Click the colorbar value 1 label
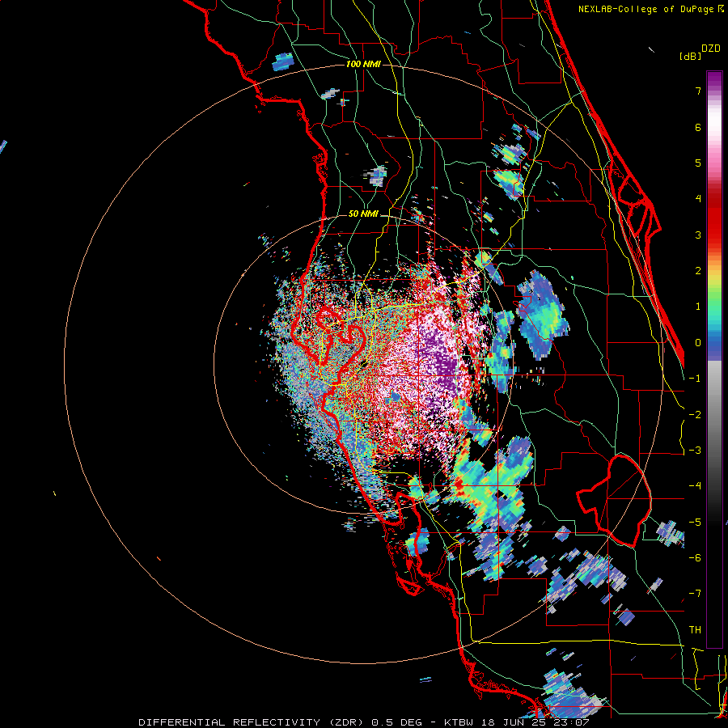This screenshot has width=728, height=728. pyautogui.click(x=698, y=307)
